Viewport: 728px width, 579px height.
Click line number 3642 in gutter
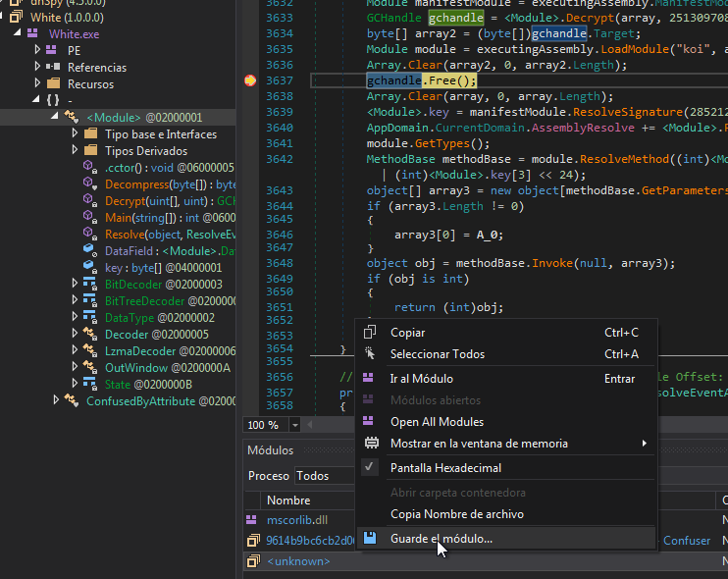click(280, 159)
